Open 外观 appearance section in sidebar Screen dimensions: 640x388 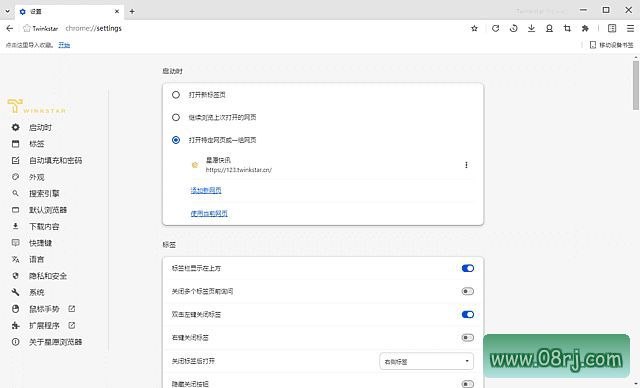(x=36, y=177)
